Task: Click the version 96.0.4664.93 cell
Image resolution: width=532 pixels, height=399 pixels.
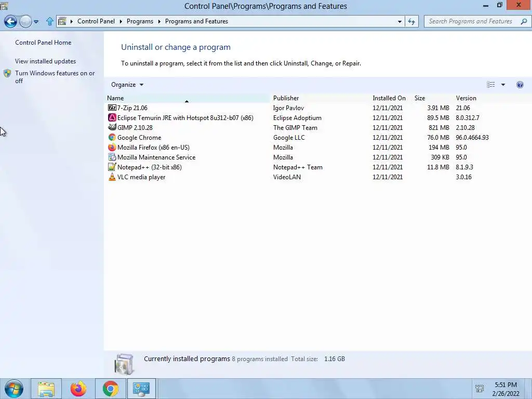Action: (472, 137)
